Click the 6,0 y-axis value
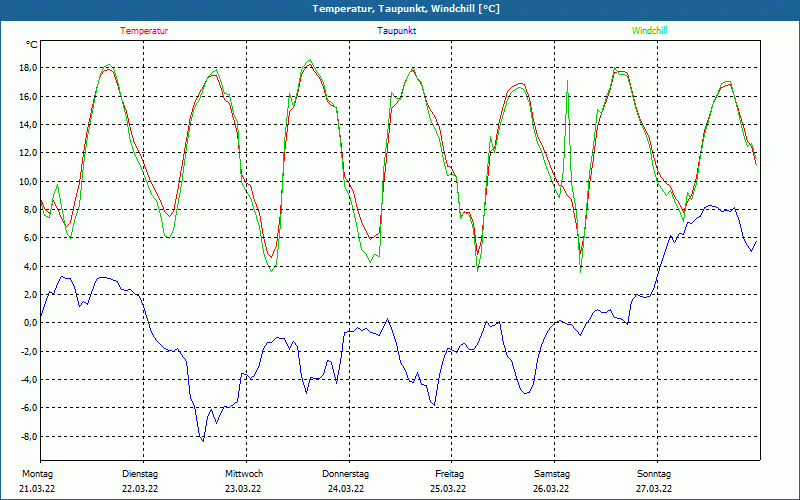 point(29,238)
